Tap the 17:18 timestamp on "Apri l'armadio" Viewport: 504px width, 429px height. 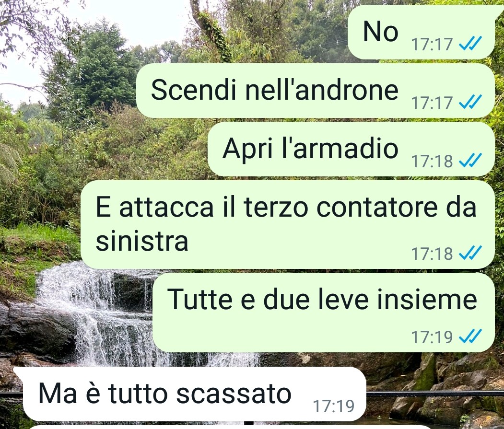pyautogui.click(x=432, y=161)
